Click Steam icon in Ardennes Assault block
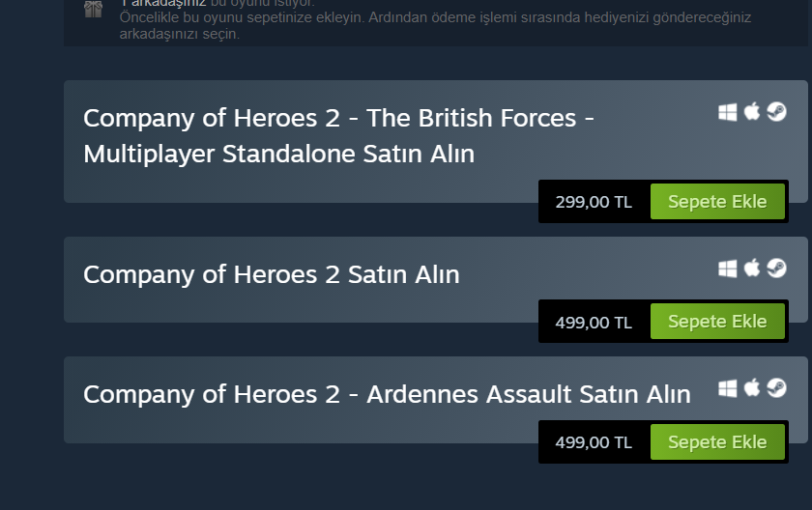The height and width of the screenshot is (510, 812). tap(776, 388)
